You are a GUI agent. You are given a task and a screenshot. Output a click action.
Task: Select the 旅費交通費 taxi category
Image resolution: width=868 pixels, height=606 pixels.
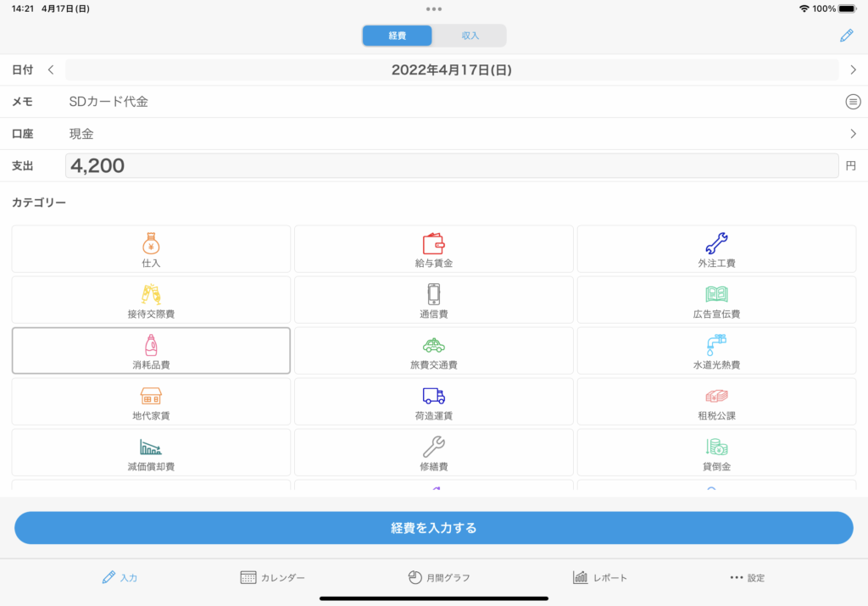[x=433, y=351]
